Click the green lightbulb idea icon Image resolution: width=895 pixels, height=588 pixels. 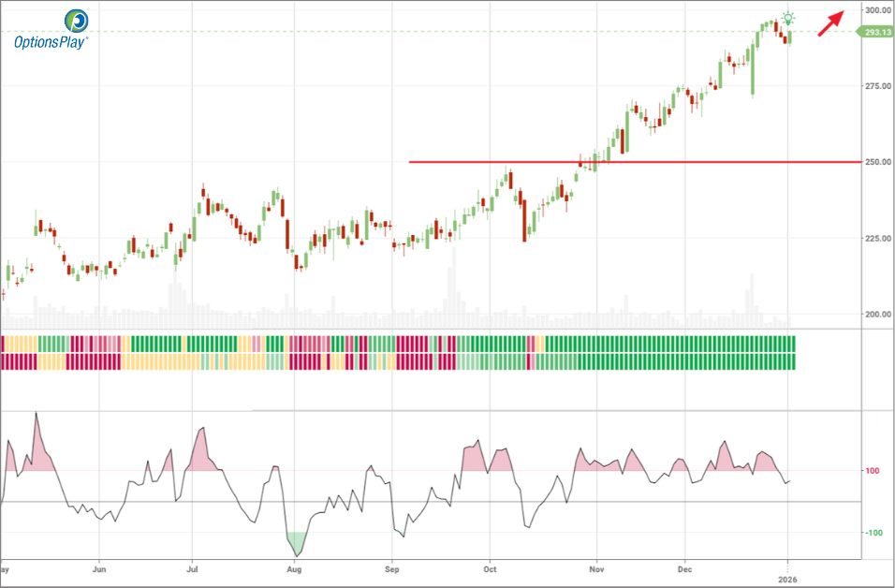click(x=789, y=18)
